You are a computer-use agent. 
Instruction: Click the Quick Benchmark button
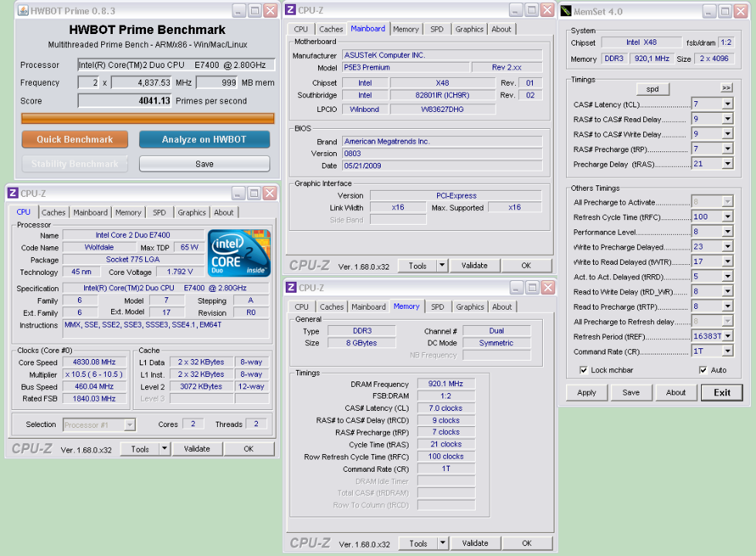point(75,139)
